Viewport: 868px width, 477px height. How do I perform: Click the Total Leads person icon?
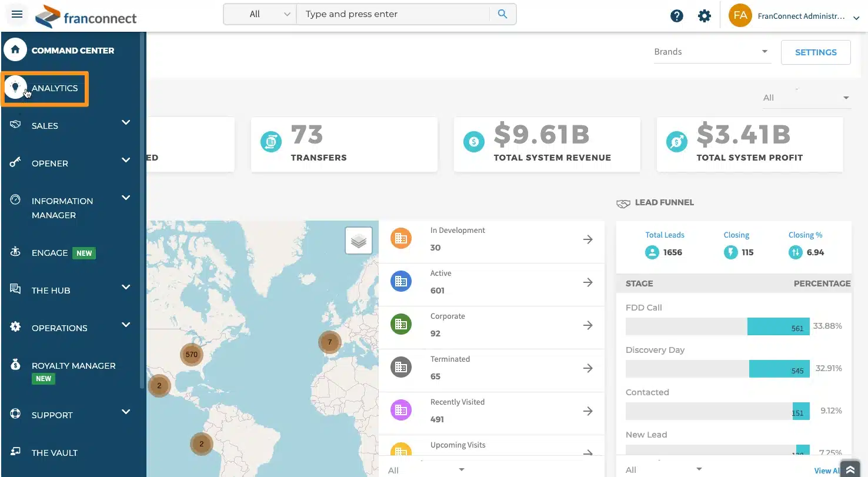click(652, 252)
